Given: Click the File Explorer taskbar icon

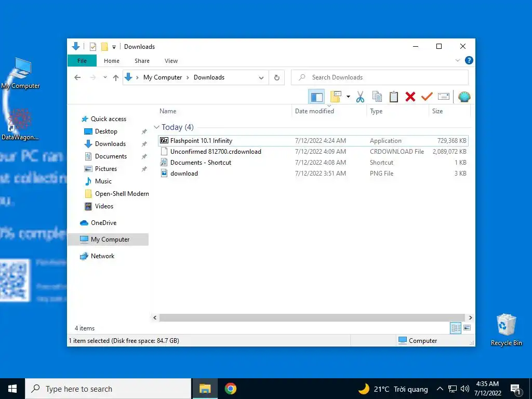Looking at the screenshot, I should pos(205,389).
